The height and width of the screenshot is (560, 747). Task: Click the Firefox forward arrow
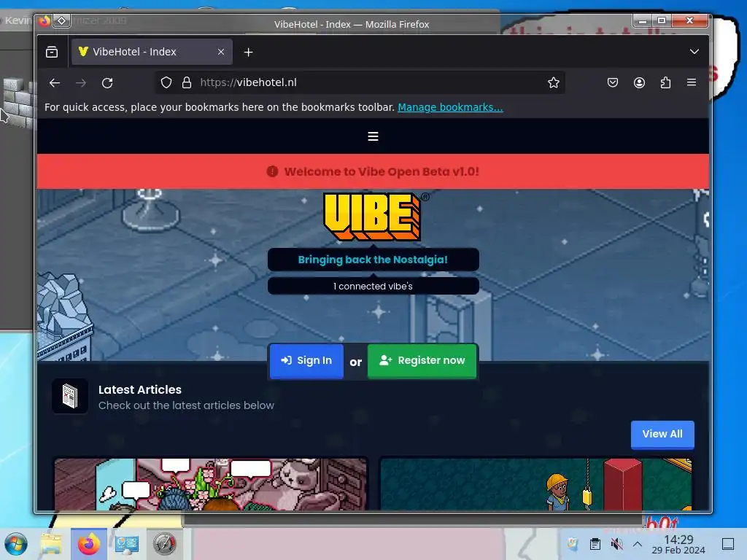[x=81, y=83]
